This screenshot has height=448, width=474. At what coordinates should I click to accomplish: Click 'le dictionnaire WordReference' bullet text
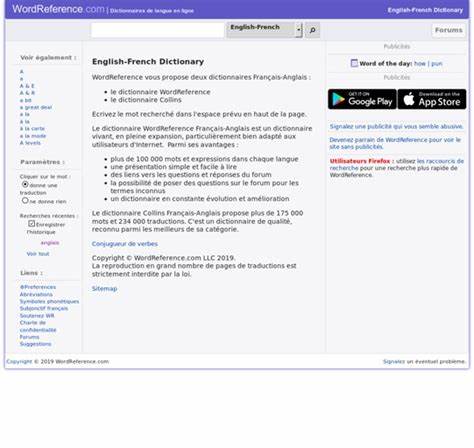[160, 92]
